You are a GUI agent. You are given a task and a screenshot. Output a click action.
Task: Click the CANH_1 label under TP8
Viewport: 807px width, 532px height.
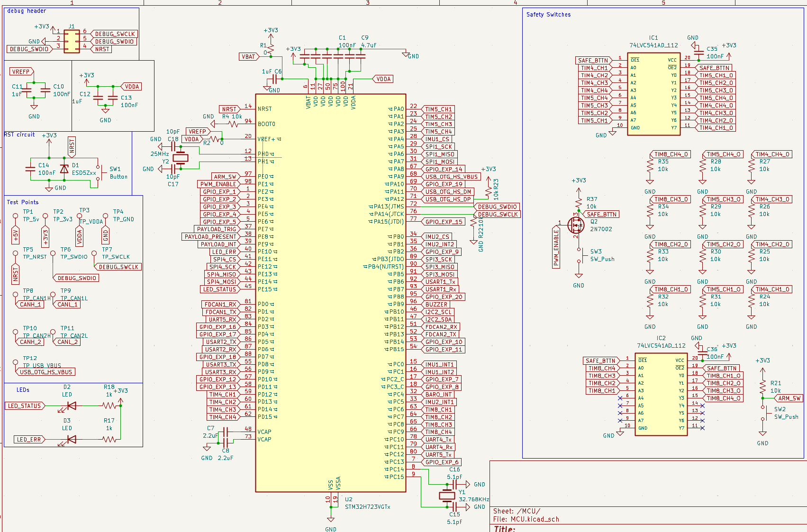tap(29, 305)
